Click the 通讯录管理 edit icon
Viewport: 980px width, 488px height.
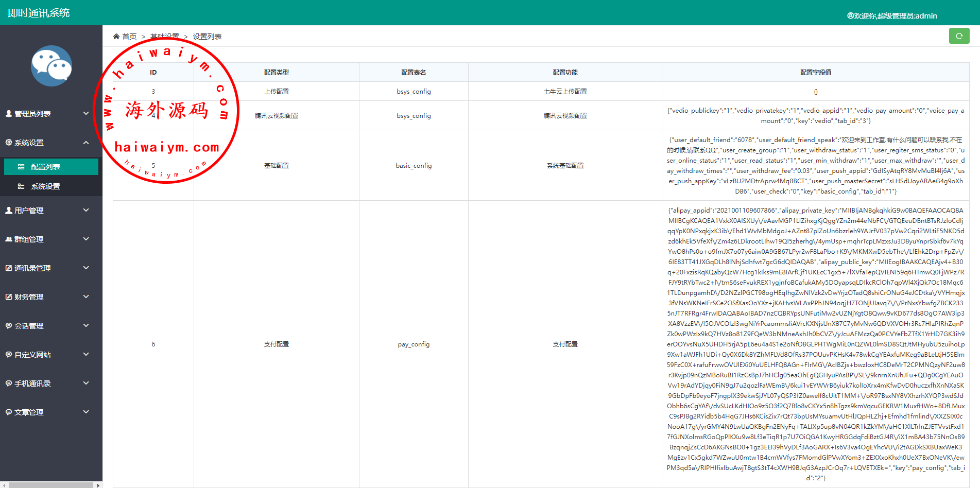tap(9, 268)
